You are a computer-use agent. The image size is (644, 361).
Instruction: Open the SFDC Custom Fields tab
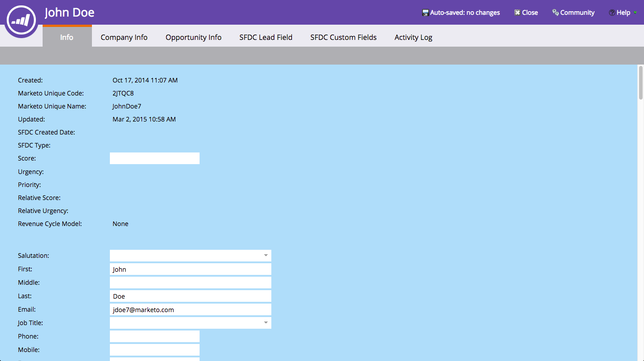tap(344, 37)
